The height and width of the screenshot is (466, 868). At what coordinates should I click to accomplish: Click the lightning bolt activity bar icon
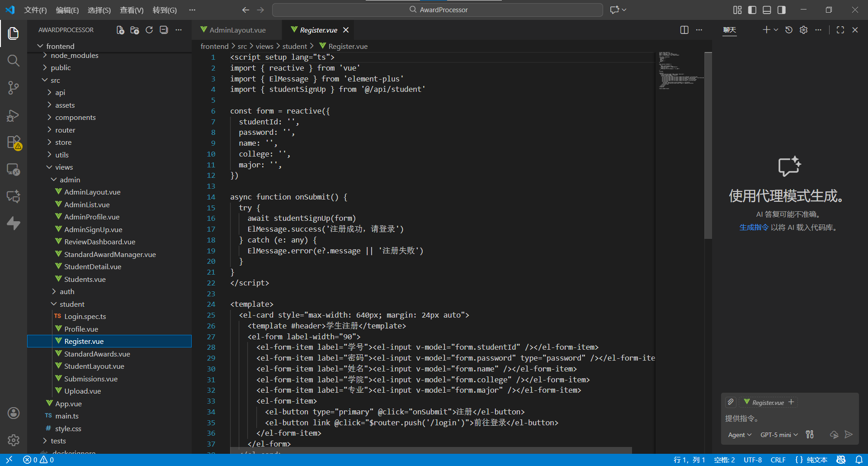coord(14,223)
